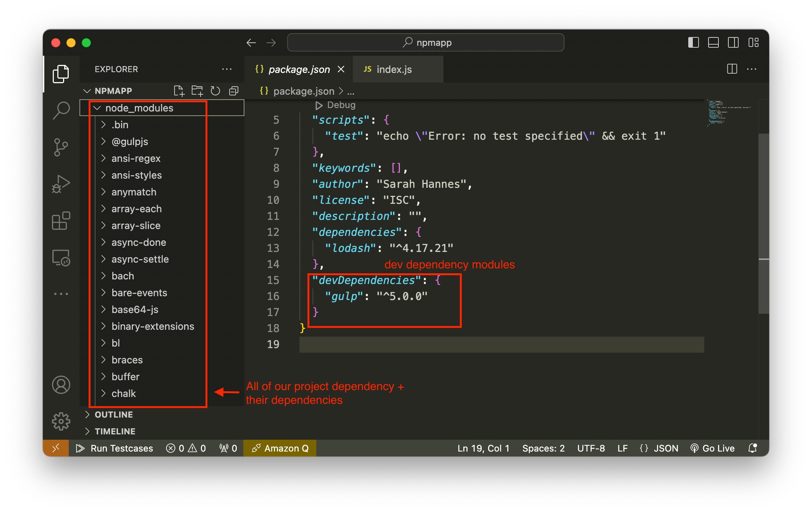Click the breadcrumb ellipsis after package.json
The width and height of the screenshot is (812, 513).
[351, 92]
